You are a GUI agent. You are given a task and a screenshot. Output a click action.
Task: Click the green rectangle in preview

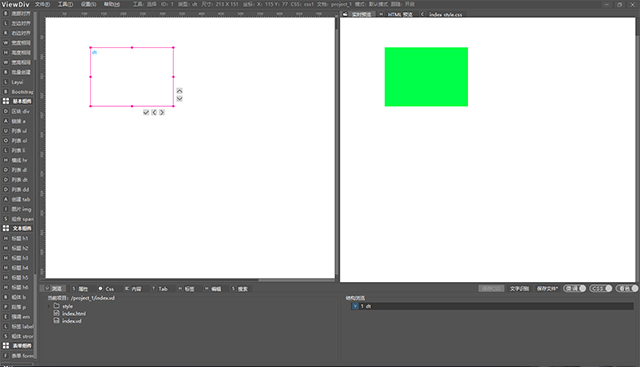[426, 77]
